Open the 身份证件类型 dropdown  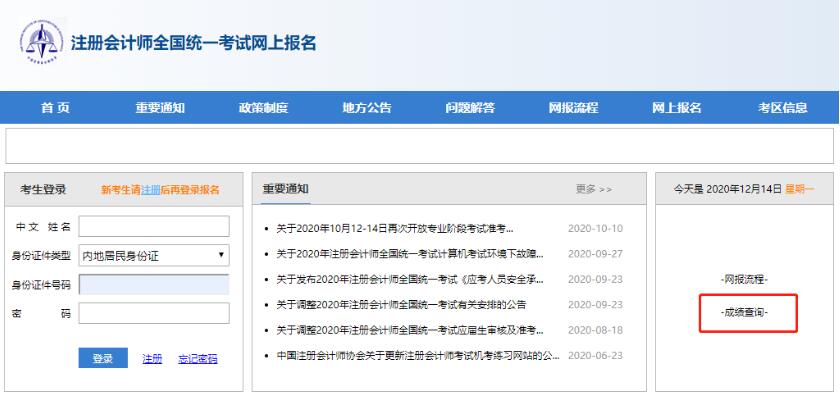(154, 256)
